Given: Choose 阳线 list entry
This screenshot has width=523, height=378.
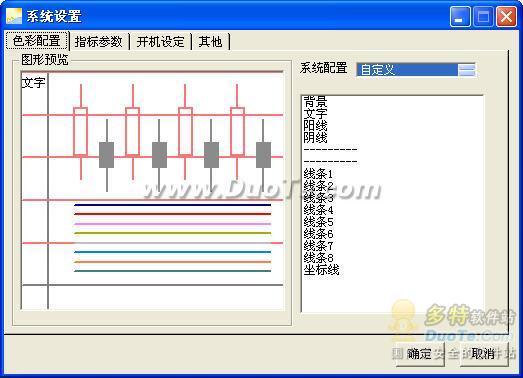Looking at the screenshot, I should click(x=315, y=125).
